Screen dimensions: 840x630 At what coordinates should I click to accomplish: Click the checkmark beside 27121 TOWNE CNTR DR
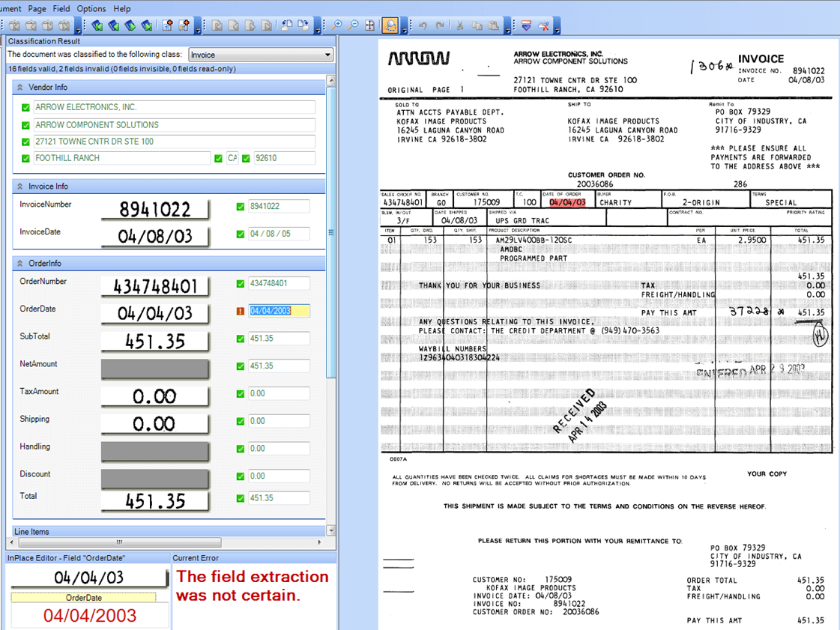25,142
